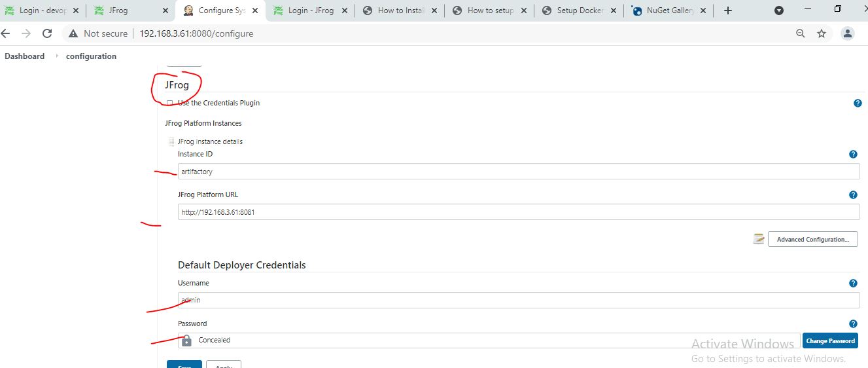Screen dimensions: 868x368
Task: Click the NuGet Gallery tab favicon
Action: 636,10
